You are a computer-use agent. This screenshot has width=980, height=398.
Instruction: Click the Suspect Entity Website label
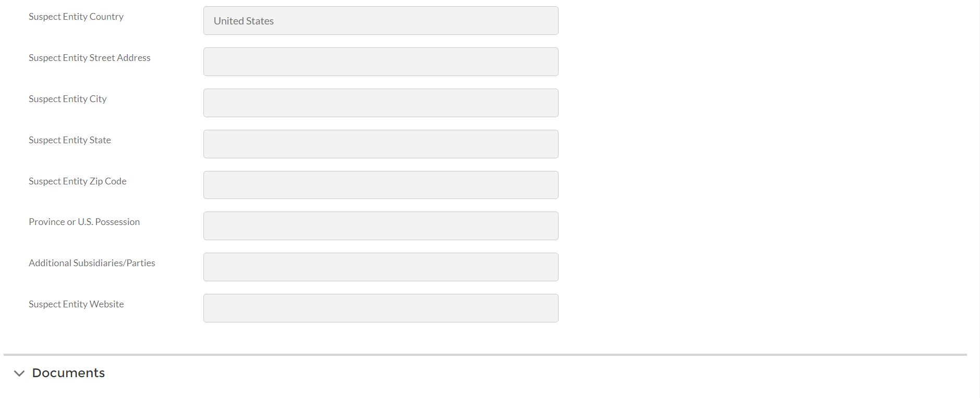click(76, 304)
